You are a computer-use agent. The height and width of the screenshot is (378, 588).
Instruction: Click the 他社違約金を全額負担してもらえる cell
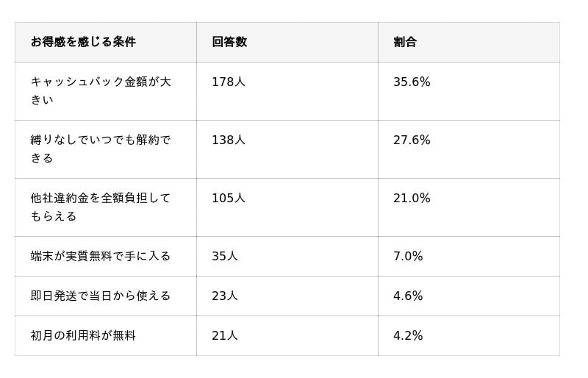click(x=101, y=207)
